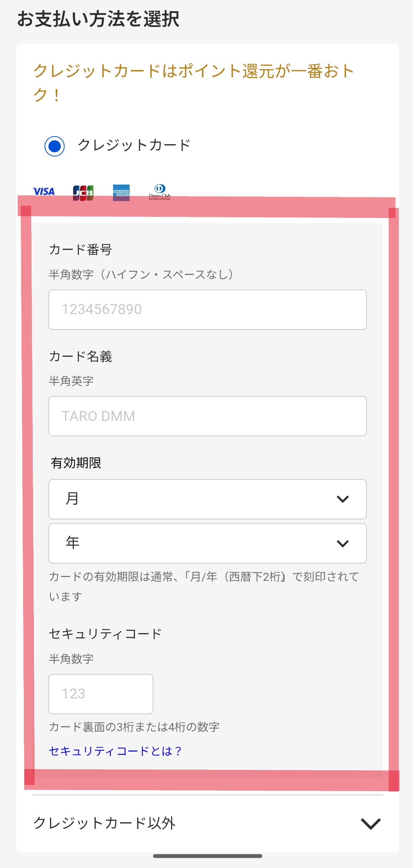
Task: Click the お支払い方法を選択 heading
Action: click(x=98, y=19)
